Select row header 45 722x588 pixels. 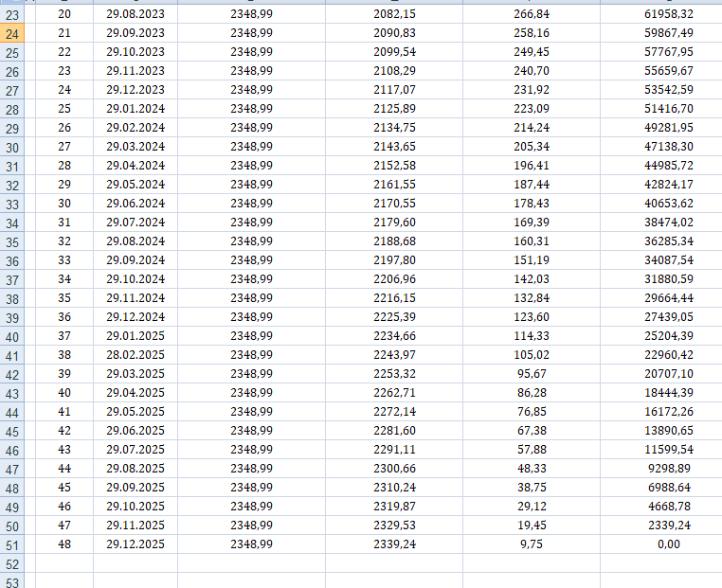12,431
